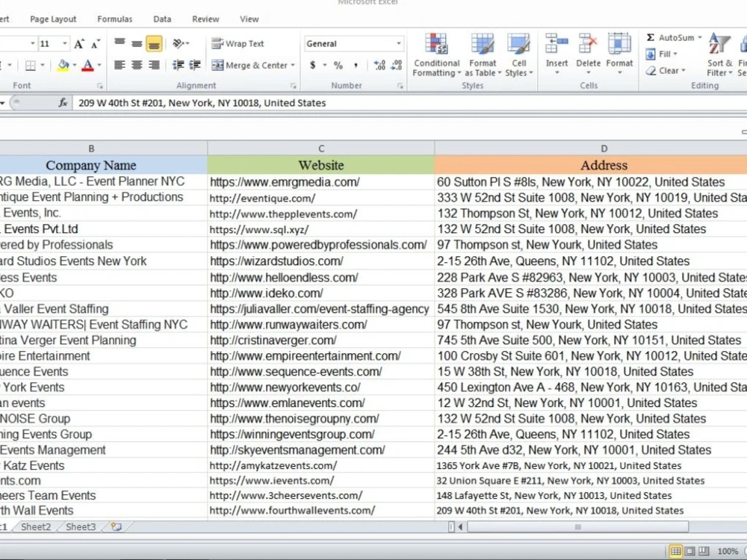Open Format cells menu
Screen dimensions: 747x560
tap(619, 54)
